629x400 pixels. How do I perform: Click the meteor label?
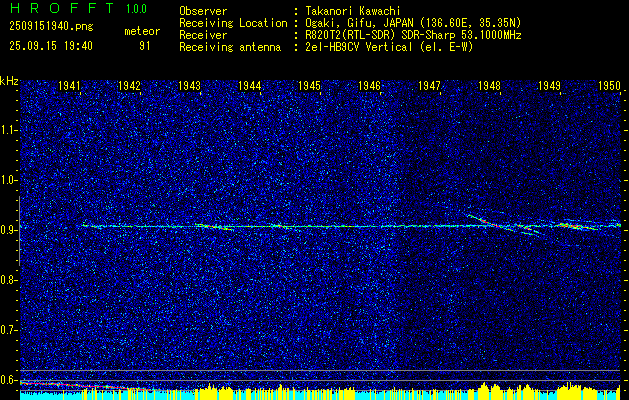click(142, 31)
